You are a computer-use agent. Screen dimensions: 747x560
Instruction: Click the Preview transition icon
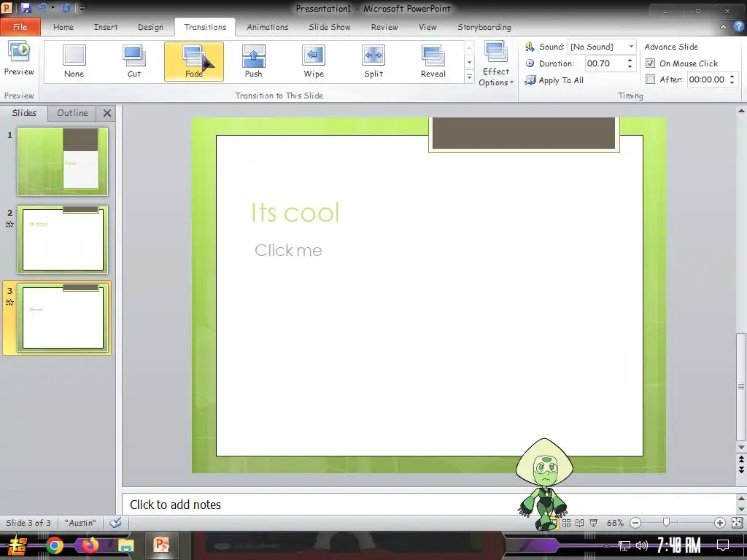pyautogui.click(x=19, y=59)
